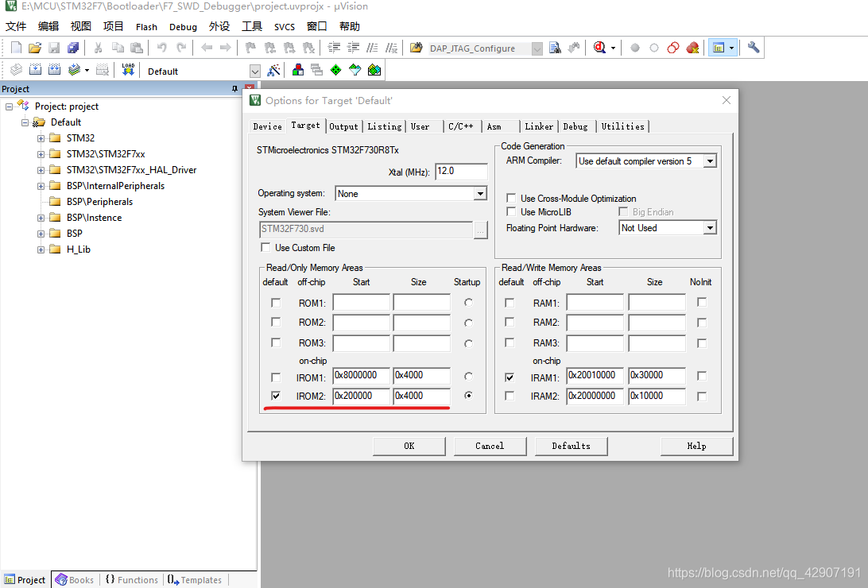
Task: Click the Defaults button
Action: [572, 446]
